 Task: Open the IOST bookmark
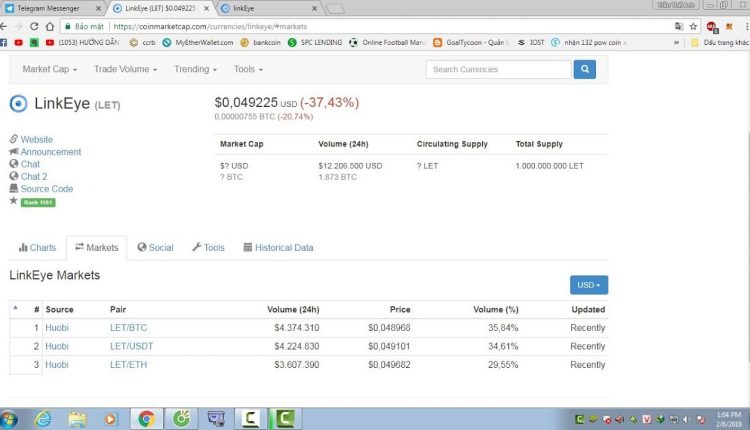[x=531, y=43]
